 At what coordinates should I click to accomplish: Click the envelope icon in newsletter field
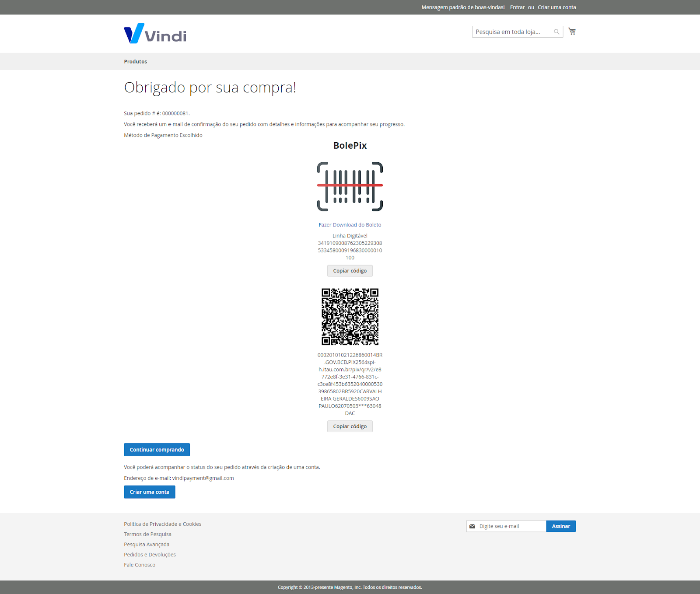point(472,526)
